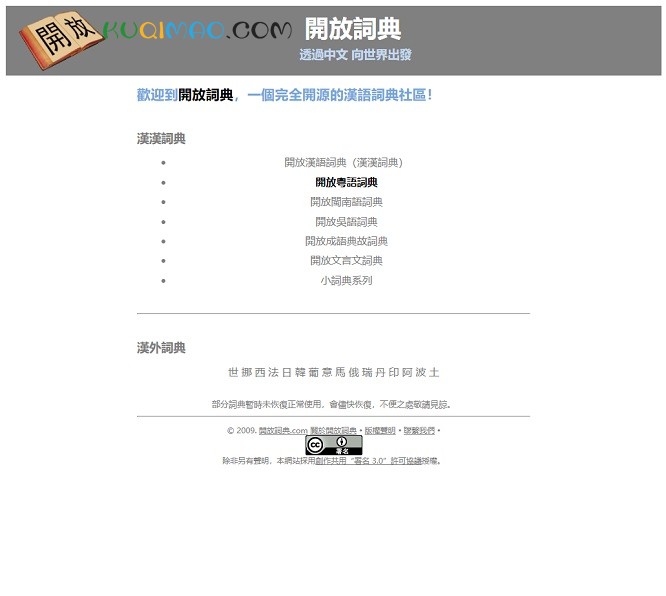Click 西 in the 漢外詞典 language row
The height and width of the screenshot is (596, 666).
[260, 373]
